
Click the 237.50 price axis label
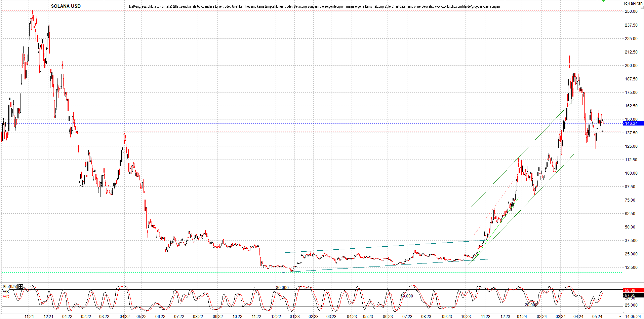[631, 25]
